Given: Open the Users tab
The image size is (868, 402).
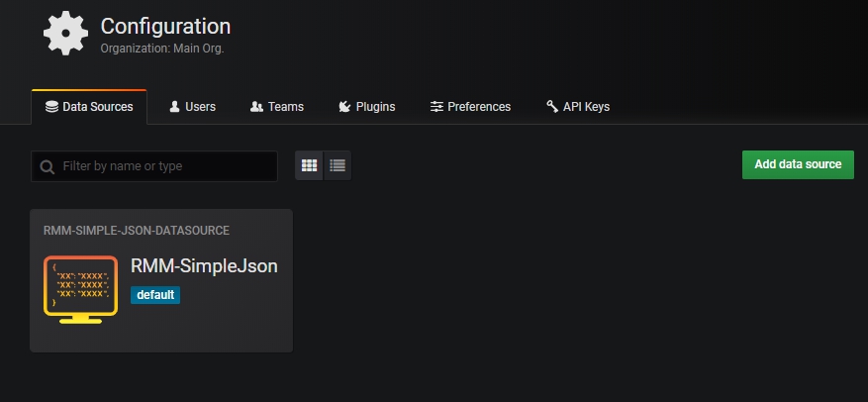Looking at the screenshot, I should click(x=200, y=107).
